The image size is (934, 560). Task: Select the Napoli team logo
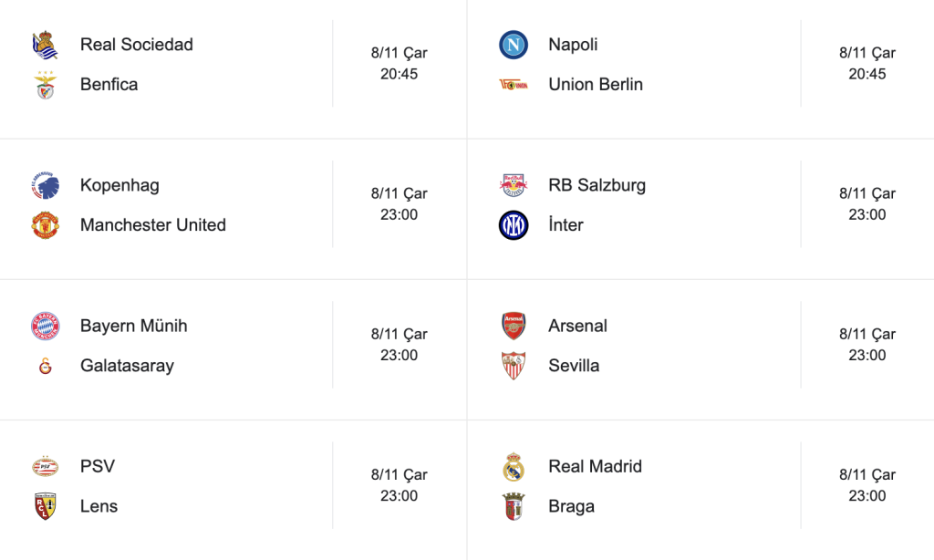tap(514, 45)
